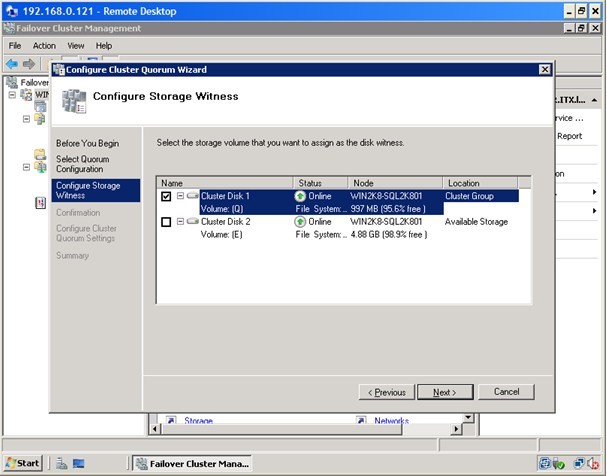Click the Show Desktop quick launch icon
The width and height of the screenshot is (607, 476).
[79, 463]
